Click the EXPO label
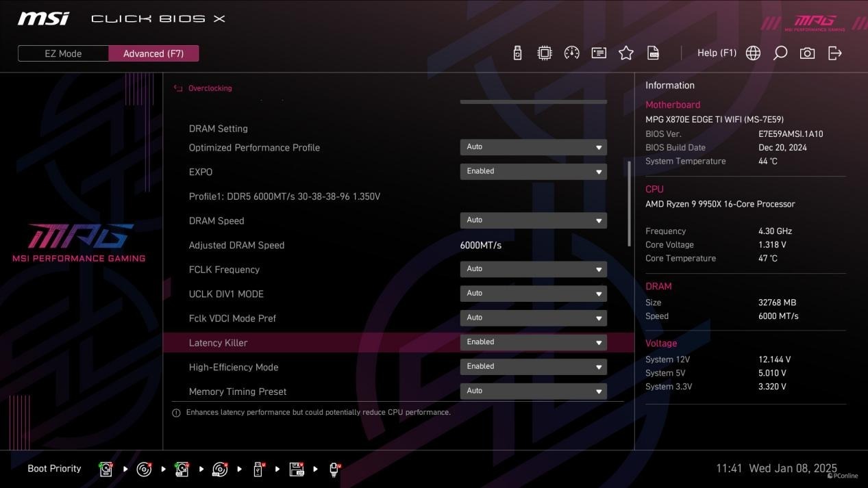 coord(201,172)
